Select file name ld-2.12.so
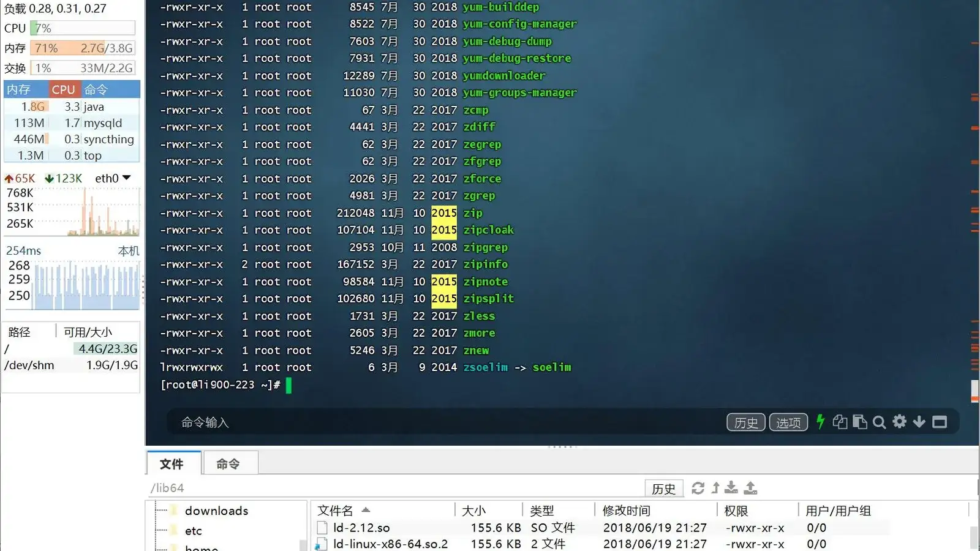The image size is (980, 551). 361,528
